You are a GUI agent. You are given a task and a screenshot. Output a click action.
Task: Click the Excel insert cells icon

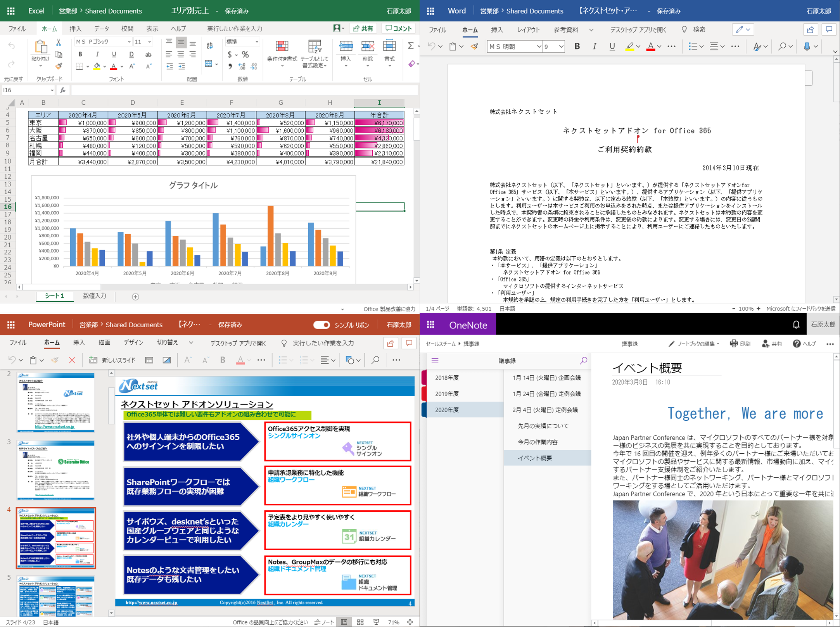coord(346,47)
